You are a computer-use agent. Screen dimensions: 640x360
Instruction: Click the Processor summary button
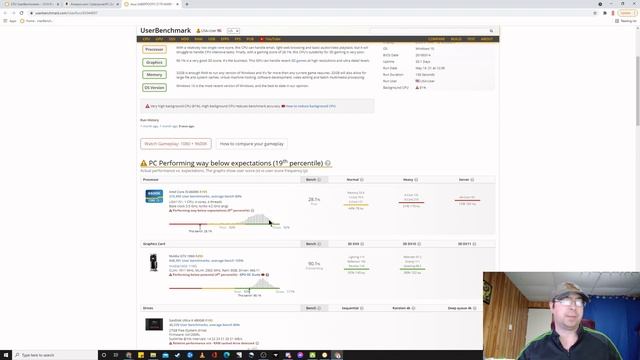(x=154, y=49)
